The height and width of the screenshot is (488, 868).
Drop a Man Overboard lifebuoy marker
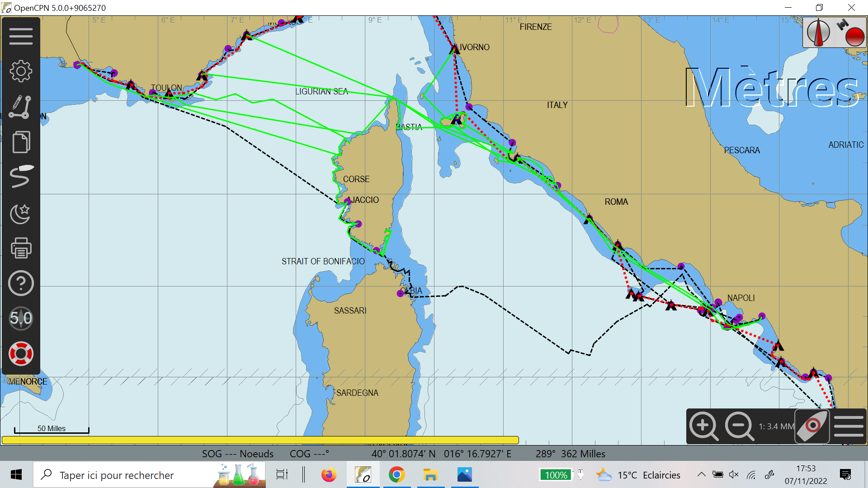21,354
